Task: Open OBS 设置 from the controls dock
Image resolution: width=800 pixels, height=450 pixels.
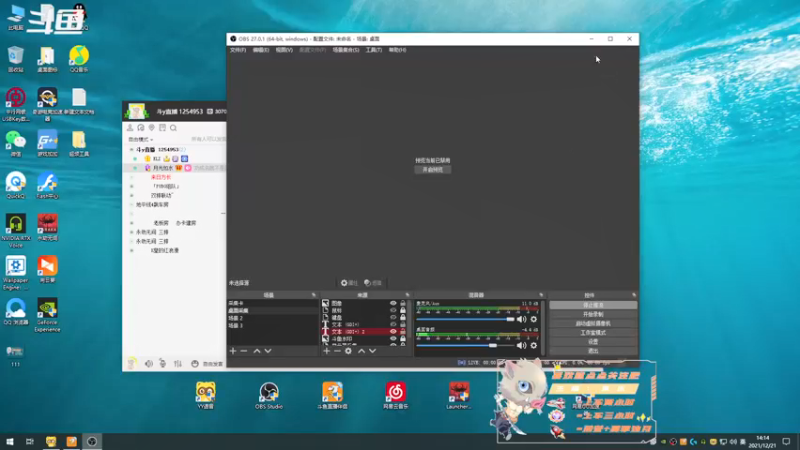Action: coord(593,342)
